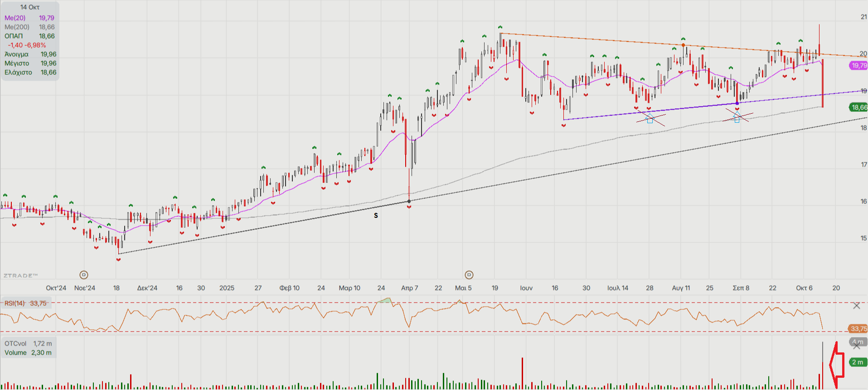Click the D event marker near Νοε'24
The width and height of the screenshot is (868, 390).
83,275
